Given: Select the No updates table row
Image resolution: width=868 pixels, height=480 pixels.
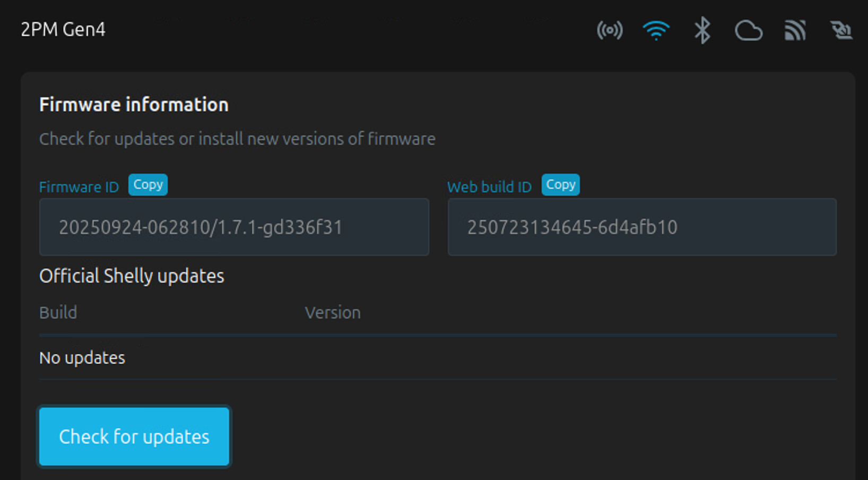Looking at the screenshot, I should pyautogui.click(x=82, y=358).
